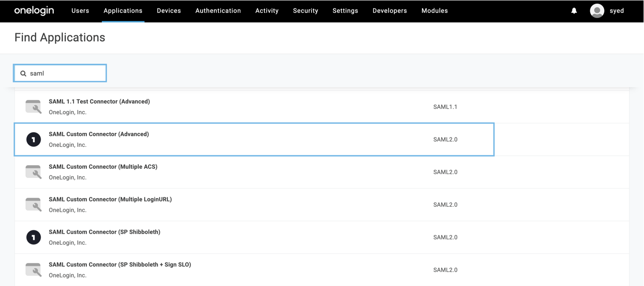644x286 pixels.
Task: Click the Multiple ACS connector wrench icon
Action: pos(34,172)
